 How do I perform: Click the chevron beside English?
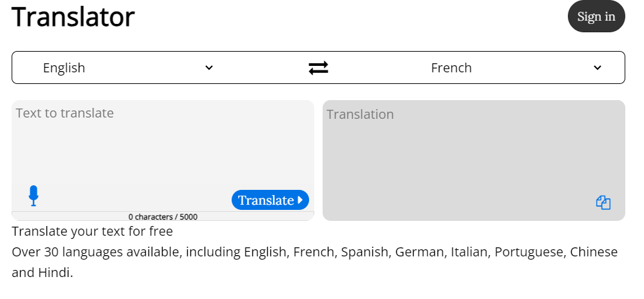pos(209,68)
